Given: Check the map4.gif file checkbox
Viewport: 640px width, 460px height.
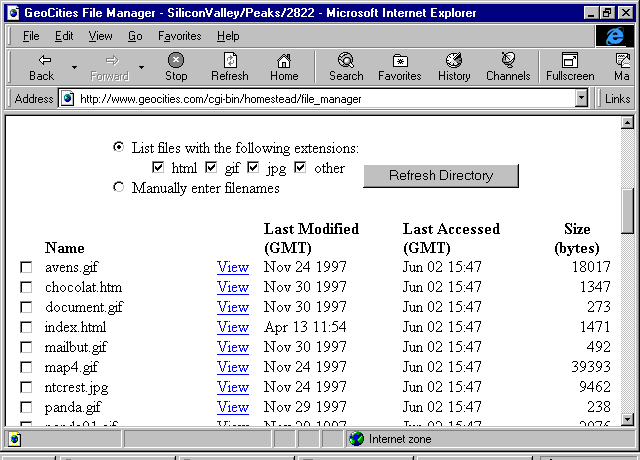Looking at the screenshot, I should tap(26, 367).
